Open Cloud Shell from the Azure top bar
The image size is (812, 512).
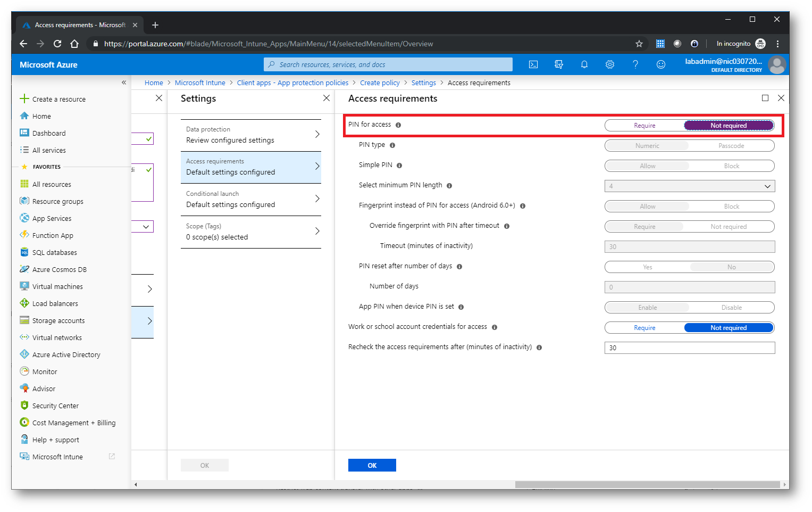click(x=533, y=64)
